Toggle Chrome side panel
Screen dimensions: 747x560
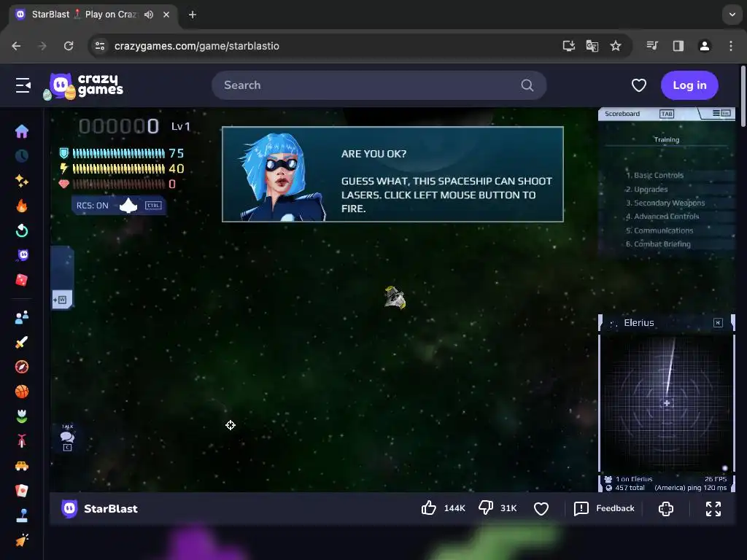(678, 46)
